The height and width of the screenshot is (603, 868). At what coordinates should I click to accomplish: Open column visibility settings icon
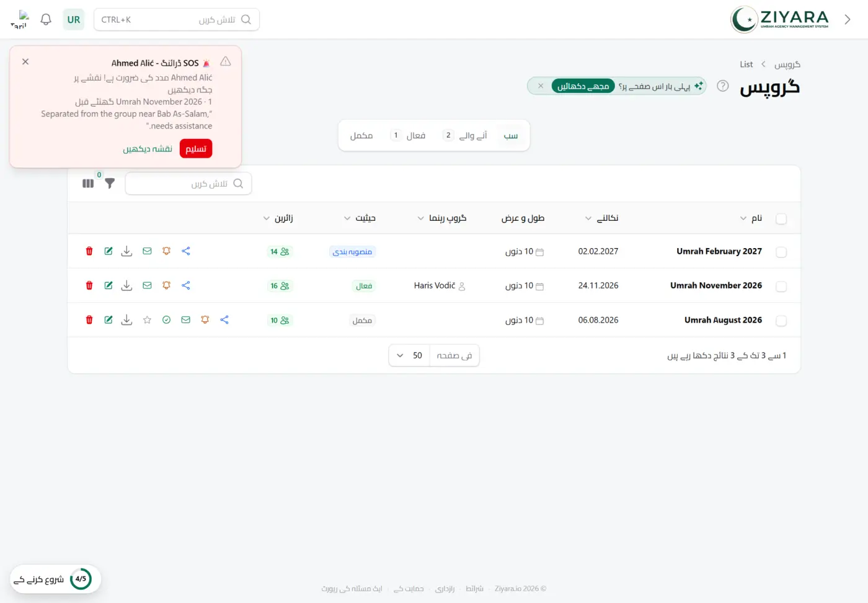(x=88, y=184)
